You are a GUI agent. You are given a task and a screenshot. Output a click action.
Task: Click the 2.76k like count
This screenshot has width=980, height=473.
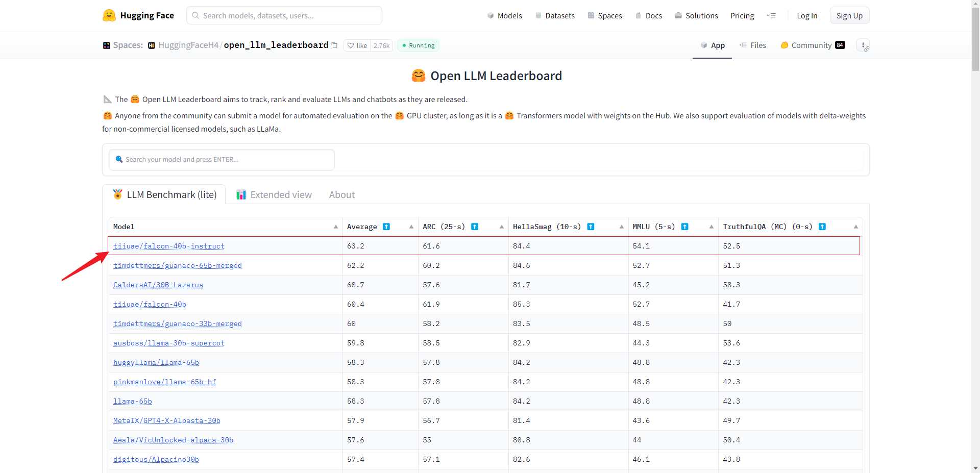tap(381, 45)
